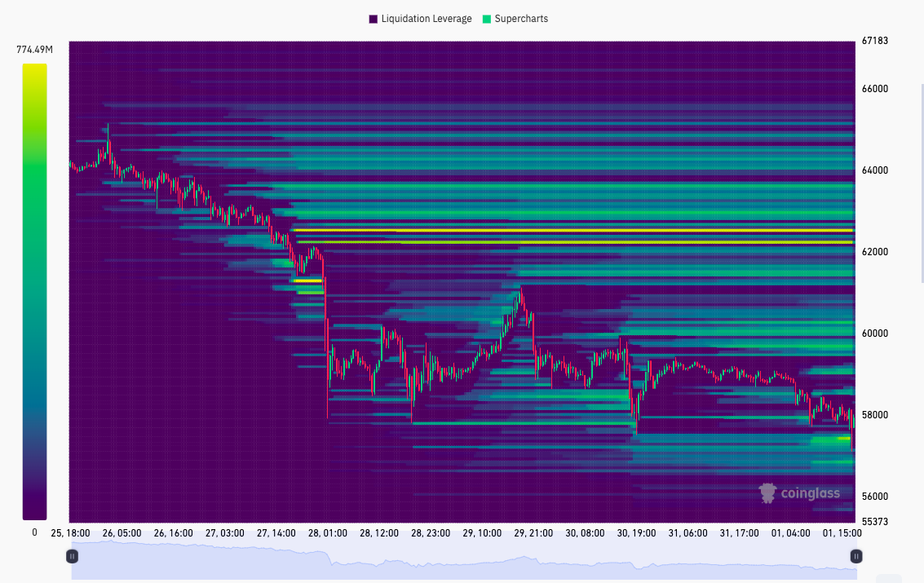Viewport: 924px width, 583px height.
Task: Click the 31, 17:00 time axis label
Action: click(x=740, y=533)
